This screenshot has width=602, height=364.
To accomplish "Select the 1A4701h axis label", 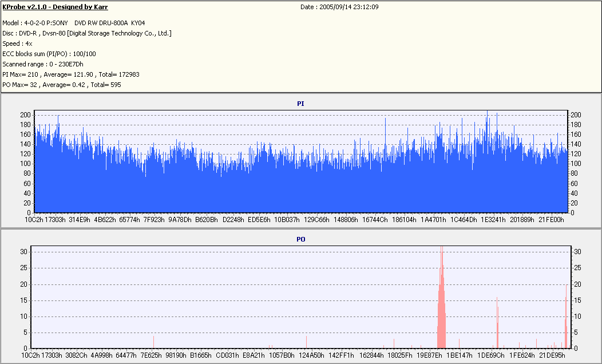I will (433, 220).
